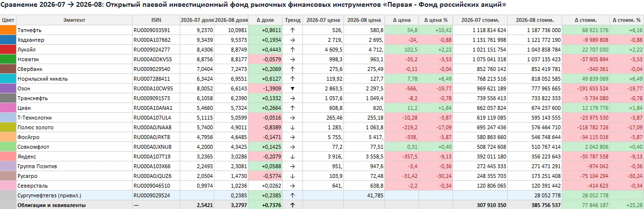Image resolution: width=644 pixels, height=209 pixels.
Task: Click the blue color swatch for Хэдхантер
Action: click(8, 39)
